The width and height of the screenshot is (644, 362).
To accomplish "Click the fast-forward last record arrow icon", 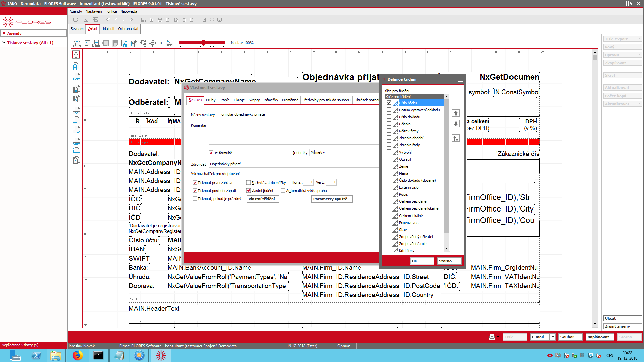I will [x=131, y=20].
